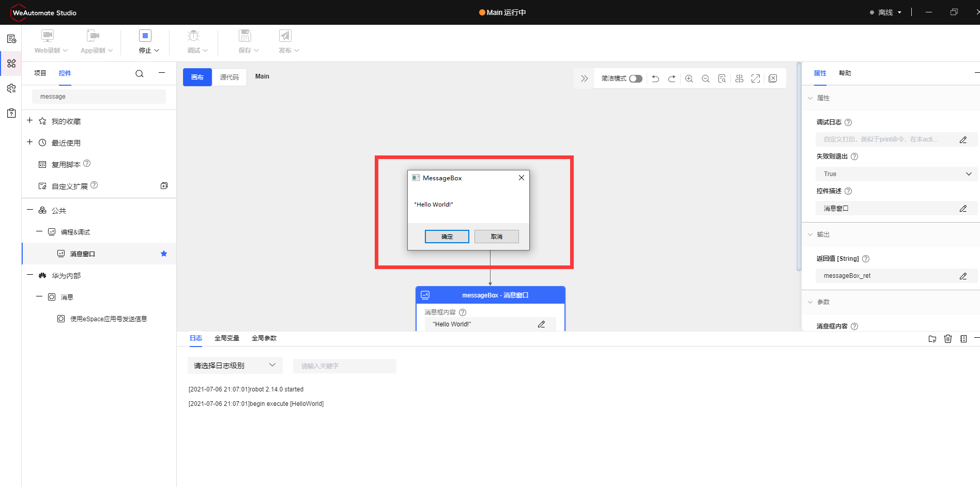Screen dimensions: 980x487
Task: Collapse the 参数 section
Action: [x=810, y=302]
